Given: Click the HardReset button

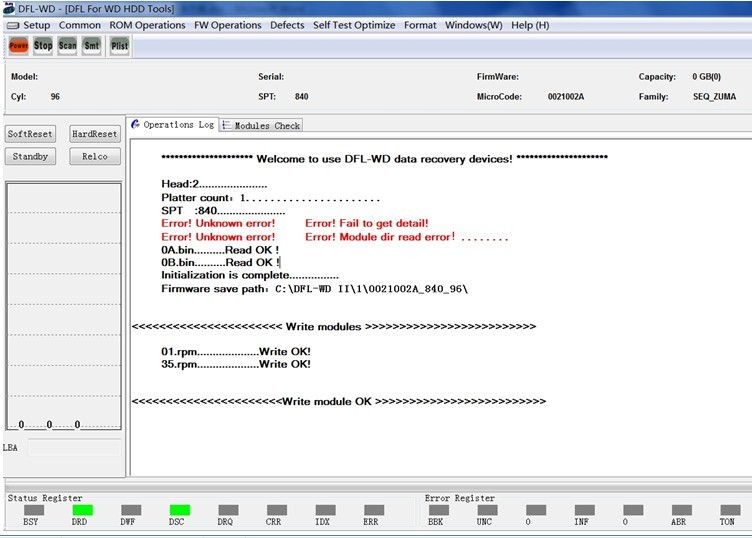Looking at the screenshot, I should pos(94,134).
